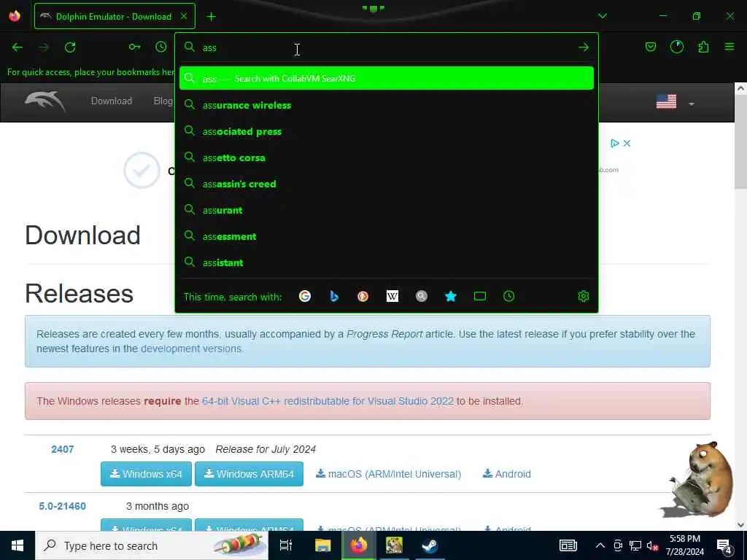Click the go arrow in address bar

(x=583, y=47)
